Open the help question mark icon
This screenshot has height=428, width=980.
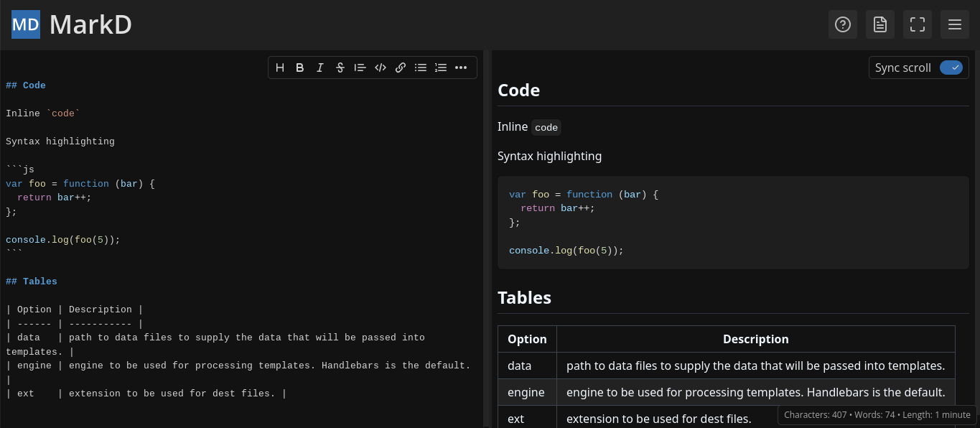coord(843,24)
